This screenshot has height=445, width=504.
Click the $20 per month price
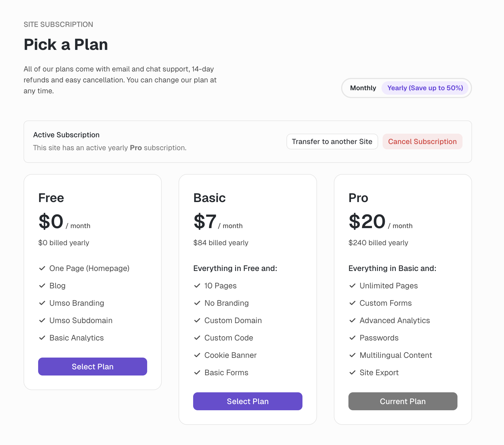point(367,221)
